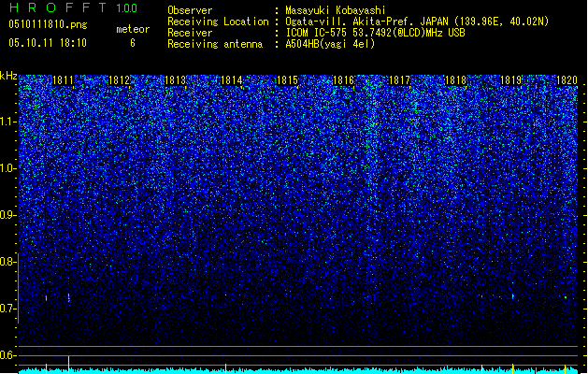Select the Ogata-vill. Akita-Pref. JAPAN location text

coord(417,22)
